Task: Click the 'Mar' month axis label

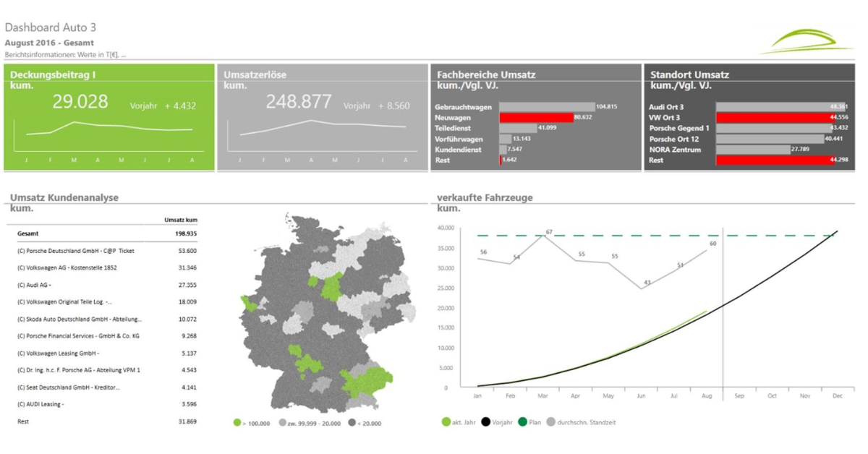Action: pos(542,396)
